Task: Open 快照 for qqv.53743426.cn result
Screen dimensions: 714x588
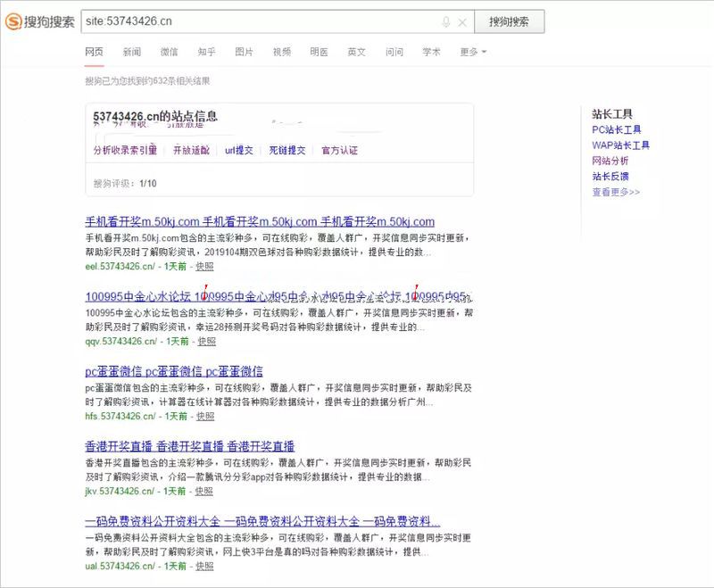Action: [207, 342]
